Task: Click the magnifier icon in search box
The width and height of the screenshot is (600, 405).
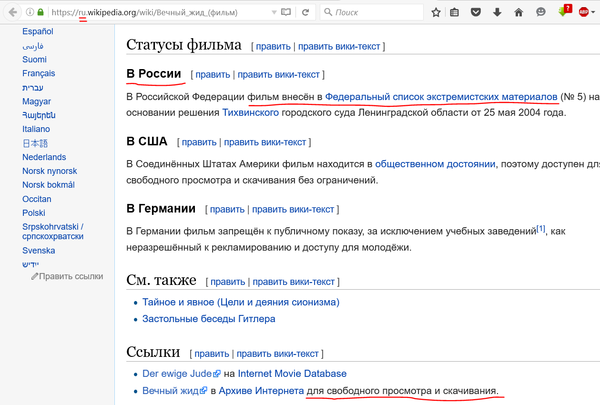Action: (328, 12)
